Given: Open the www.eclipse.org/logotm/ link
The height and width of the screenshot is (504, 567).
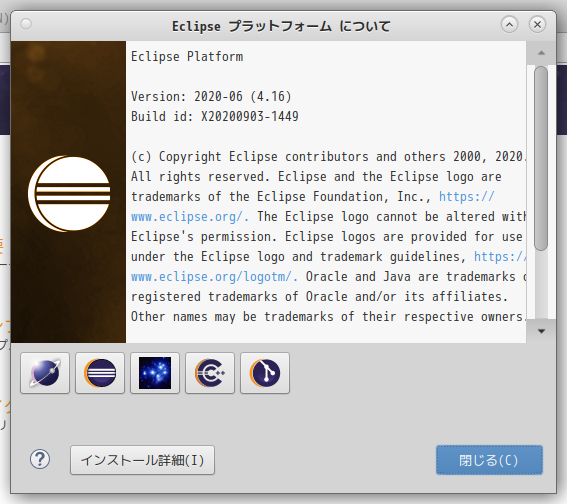Looking at the screenshot, I should (214, 277).
